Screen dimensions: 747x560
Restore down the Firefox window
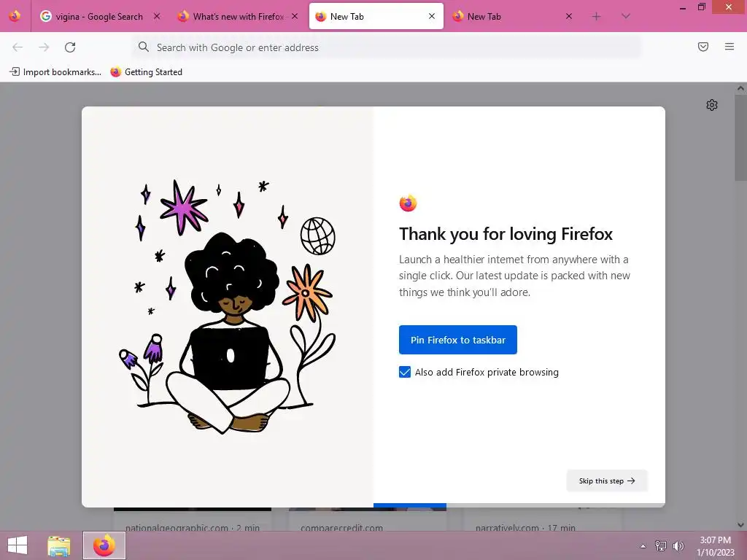tap(702, 7)
